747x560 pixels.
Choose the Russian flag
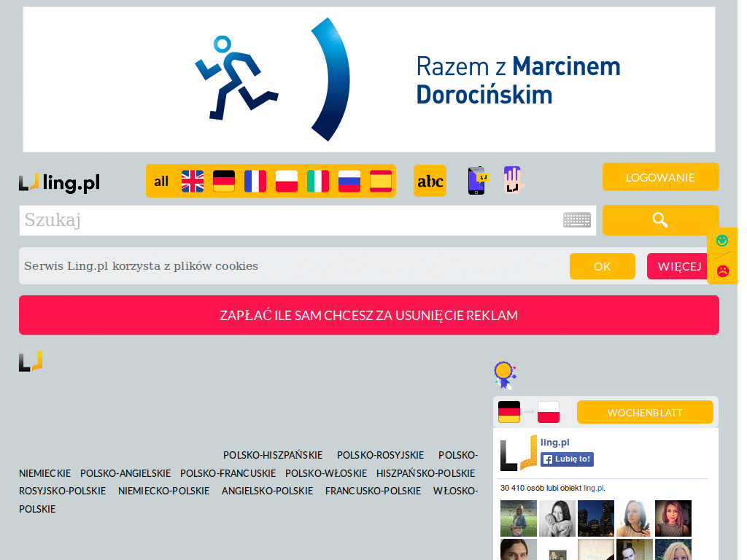pyautogui.click(x=349, y=182)
